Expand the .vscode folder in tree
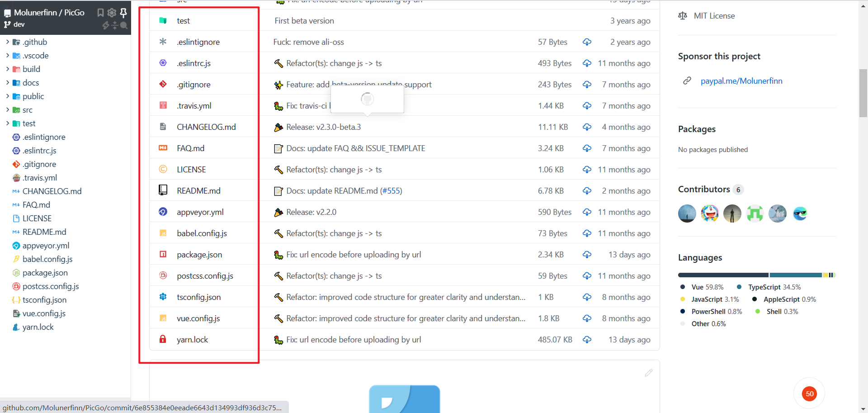The image size is (868, 413). coord(8,56)
